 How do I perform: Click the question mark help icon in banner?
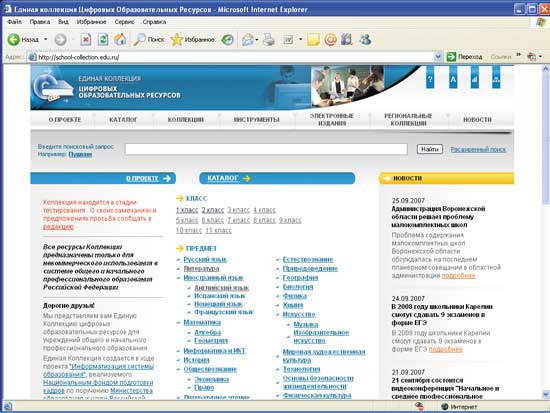click(x=430, y=79)
